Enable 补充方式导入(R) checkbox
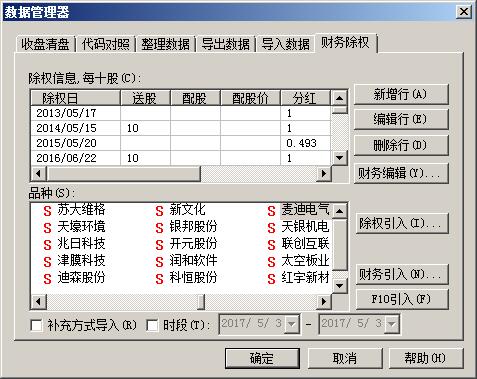Image resolution: width=477 pixels, height=379 pixels. pyautogui.click(x=36, y=325)
